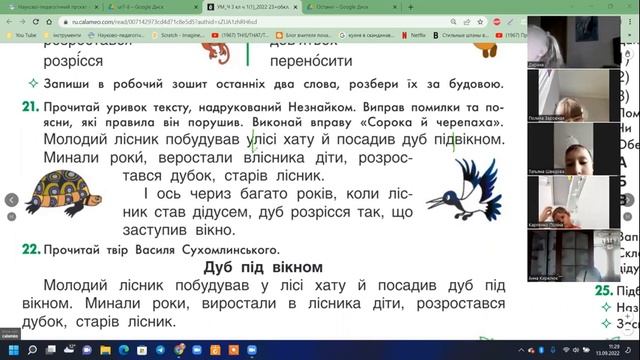The width and height of the screenshot is (640, 360).
Task: Reload the Calameo page
Action: point(36,22)
